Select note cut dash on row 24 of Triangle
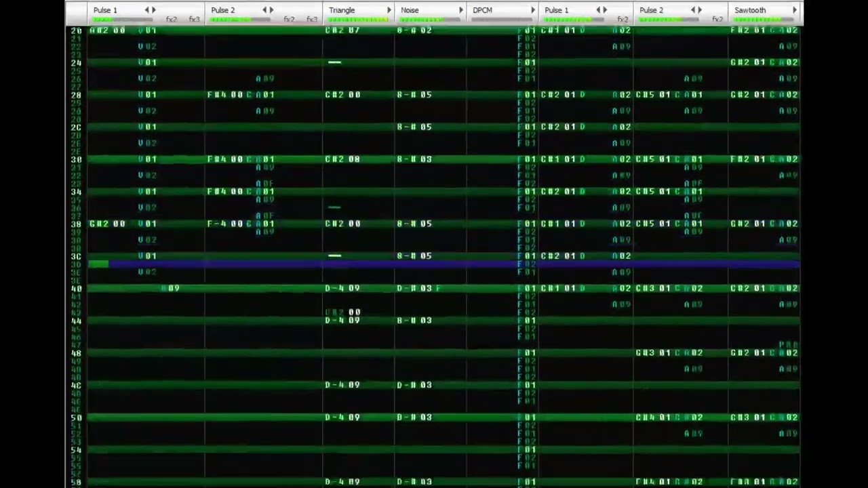868x488 pixels. click(334, 62)
